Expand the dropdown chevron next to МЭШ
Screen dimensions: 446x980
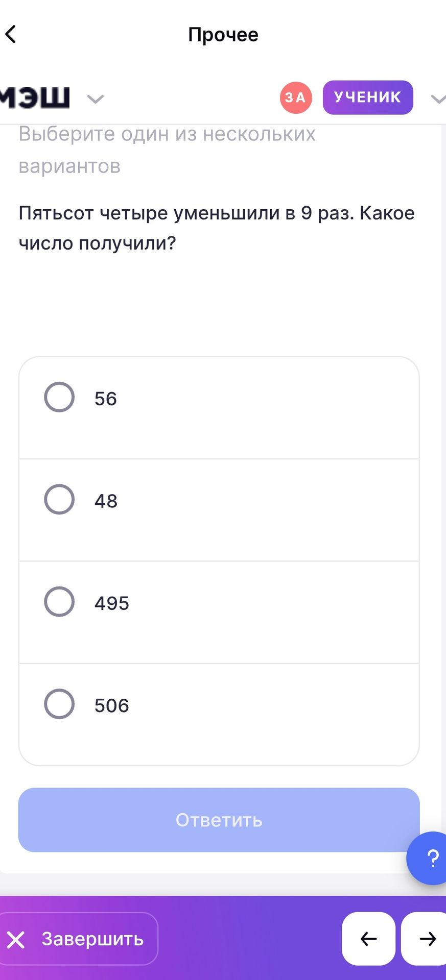(96, 99)
